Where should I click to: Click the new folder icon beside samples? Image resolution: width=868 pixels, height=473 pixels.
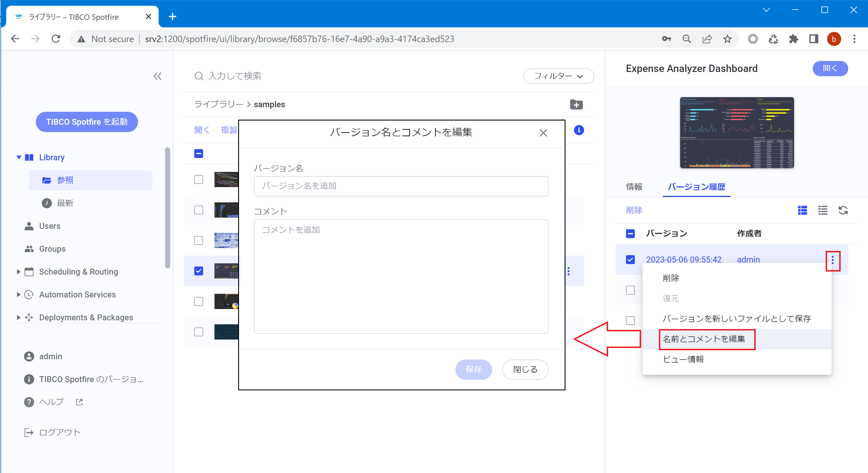click(x=576, y=104)
